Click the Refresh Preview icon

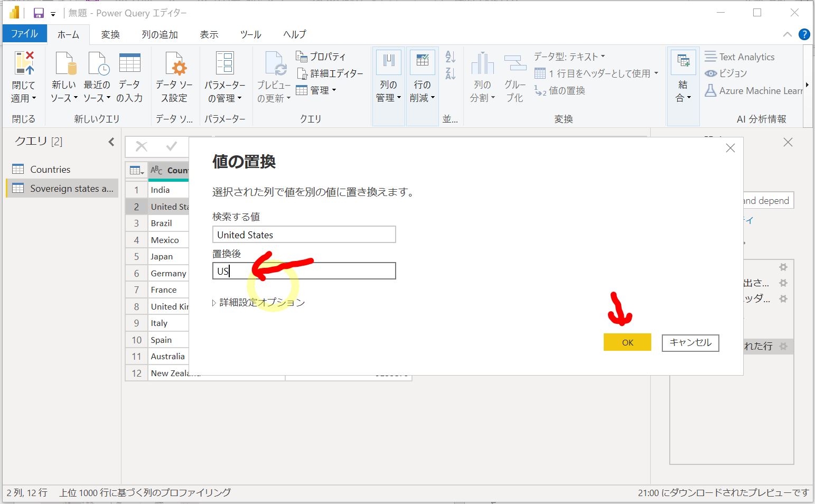[275, 64]
